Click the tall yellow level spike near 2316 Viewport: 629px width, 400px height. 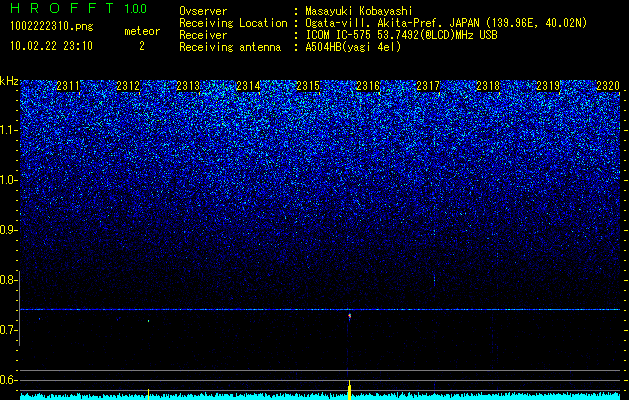[349, 390]
